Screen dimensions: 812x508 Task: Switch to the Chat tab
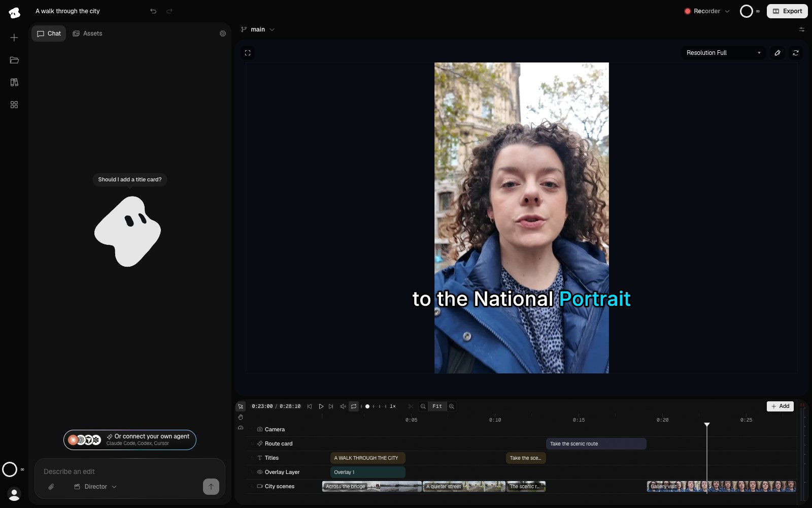(49, 34)
